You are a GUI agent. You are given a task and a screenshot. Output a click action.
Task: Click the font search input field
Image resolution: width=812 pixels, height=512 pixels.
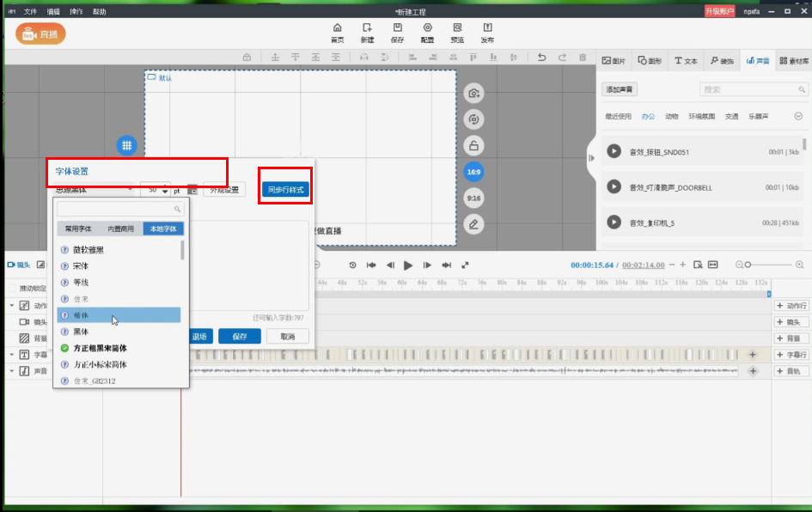tap(115, 209)
